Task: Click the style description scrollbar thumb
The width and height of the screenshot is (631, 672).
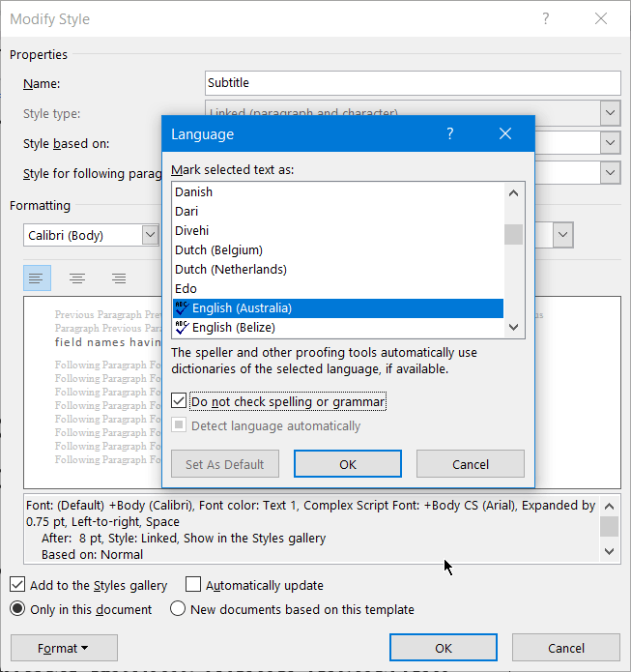Action: (609, 526)
